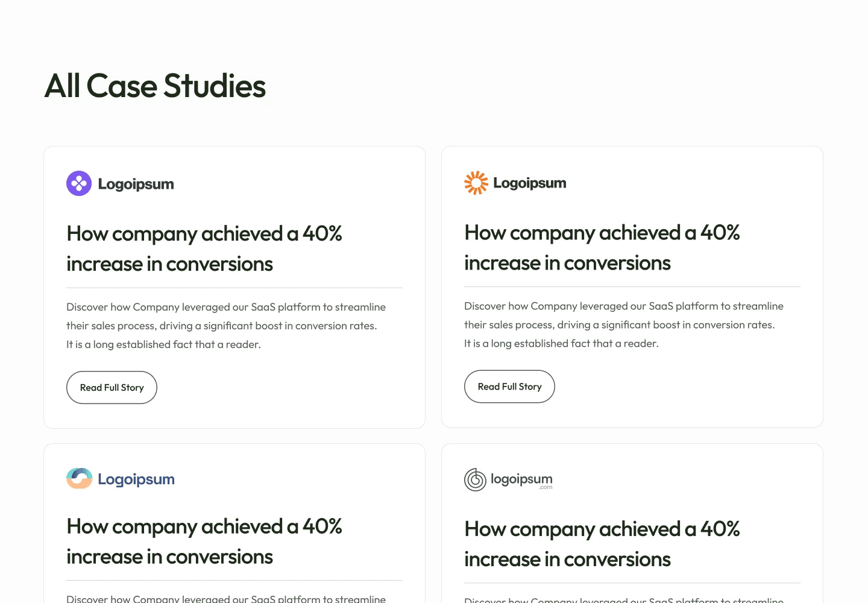
Task: Open the case study title in first card
Action: [204, 248]
